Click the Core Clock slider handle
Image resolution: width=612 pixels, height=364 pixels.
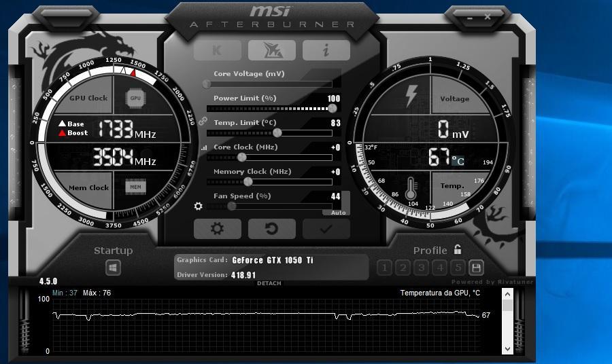pos(241,157)
